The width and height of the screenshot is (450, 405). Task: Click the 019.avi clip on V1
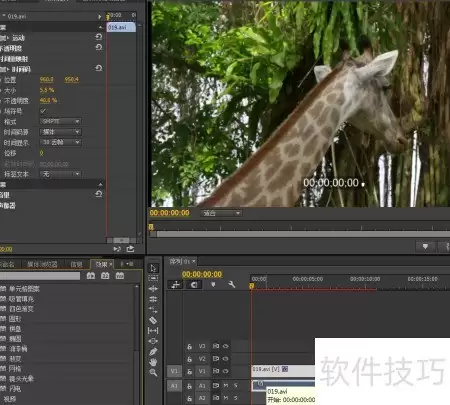[283, 369]
